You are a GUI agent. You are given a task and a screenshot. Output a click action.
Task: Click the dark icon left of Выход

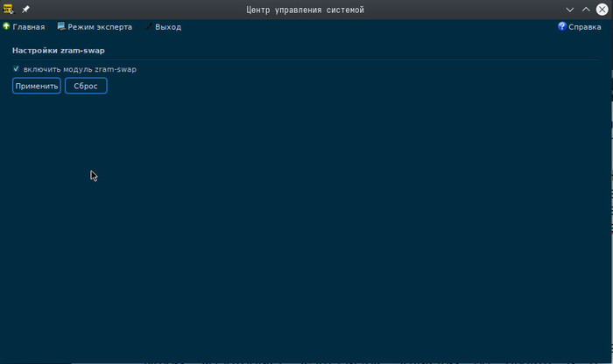coord(148,27)
